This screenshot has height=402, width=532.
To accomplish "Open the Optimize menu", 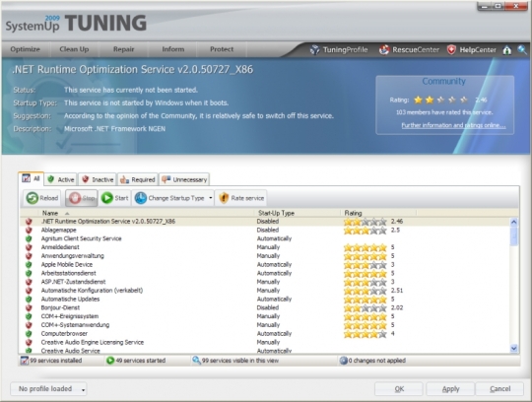I will pos(25,49).
